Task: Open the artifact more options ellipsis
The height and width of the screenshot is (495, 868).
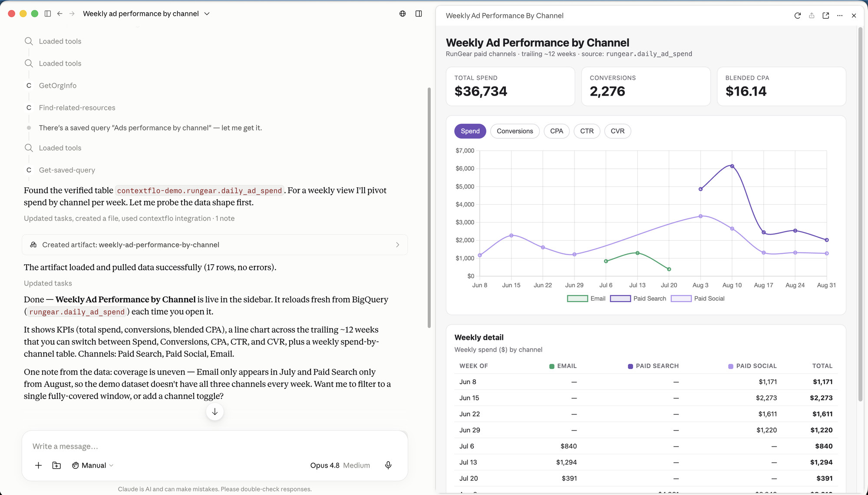Action: pos(840,16)
